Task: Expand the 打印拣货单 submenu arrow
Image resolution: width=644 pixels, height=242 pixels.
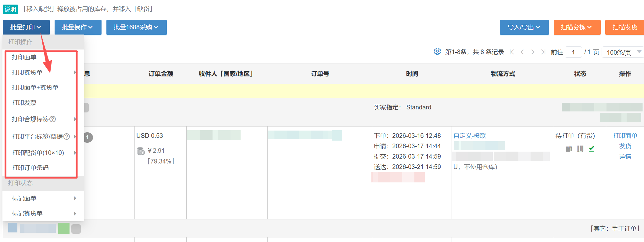Action: (x=75, y=72)
